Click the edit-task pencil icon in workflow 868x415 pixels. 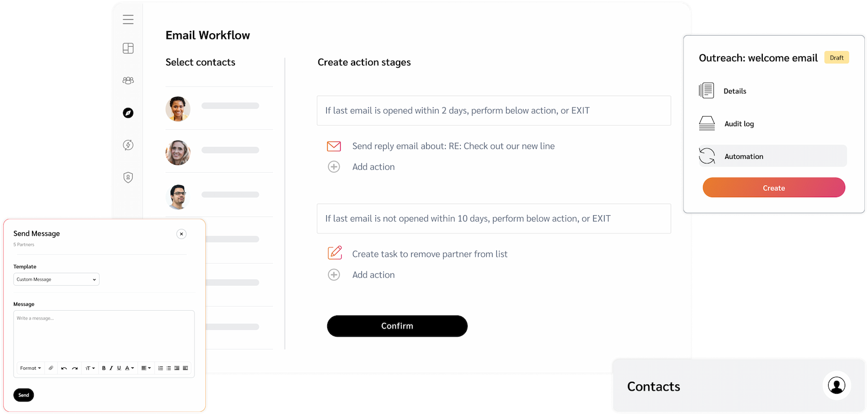point(334,253)
